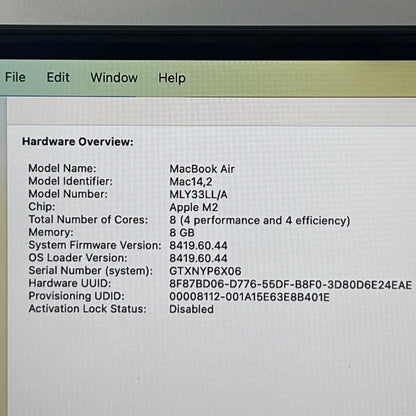
Task: Select the MLY33LL/A model number
Action: 198,194
